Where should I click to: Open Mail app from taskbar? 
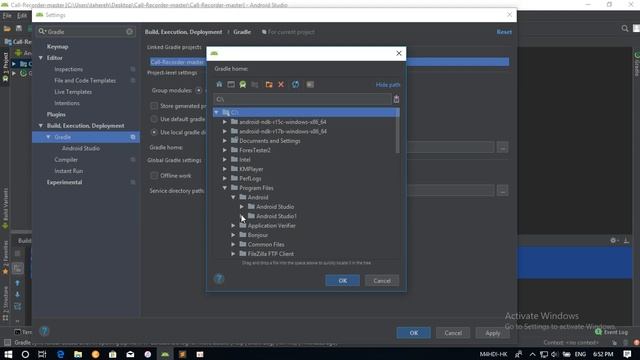pos(130,354)
